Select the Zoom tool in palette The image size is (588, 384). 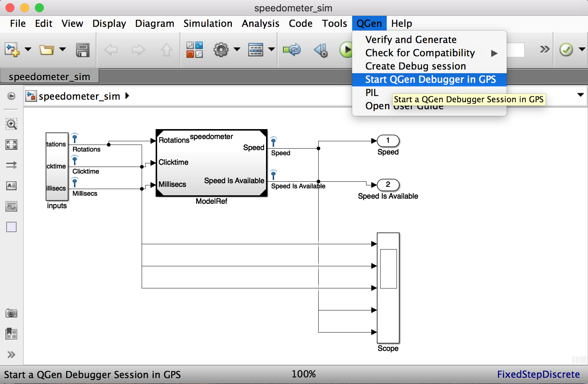pos(11,124)
